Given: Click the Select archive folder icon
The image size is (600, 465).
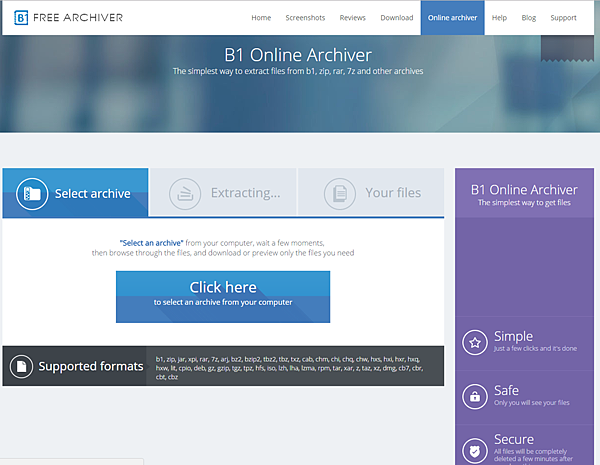Looking at the screenshot, I should pos(32,194).
